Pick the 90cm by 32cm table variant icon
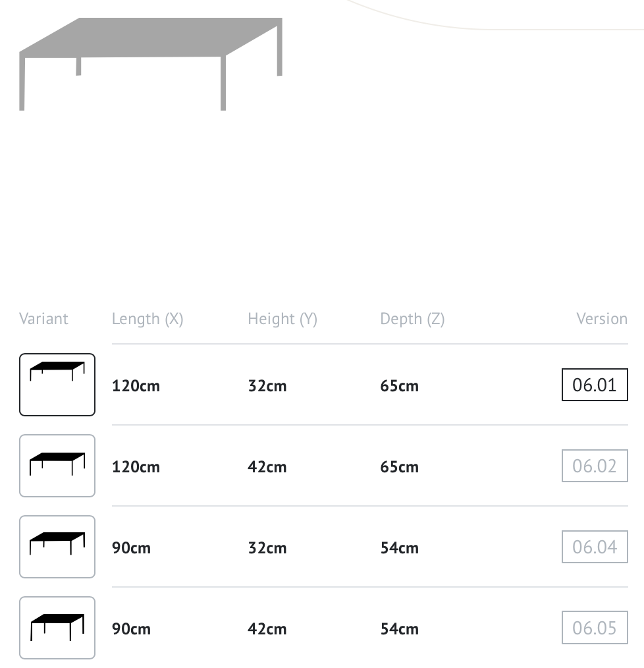The width and height of the screenshot is (644, 668). point(57,547)
